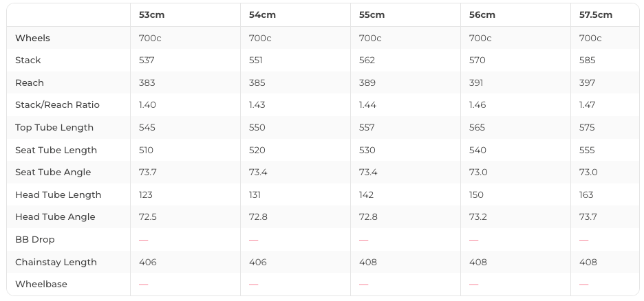Select the 397 reach value
644x301 pixels.
point(587,83)
